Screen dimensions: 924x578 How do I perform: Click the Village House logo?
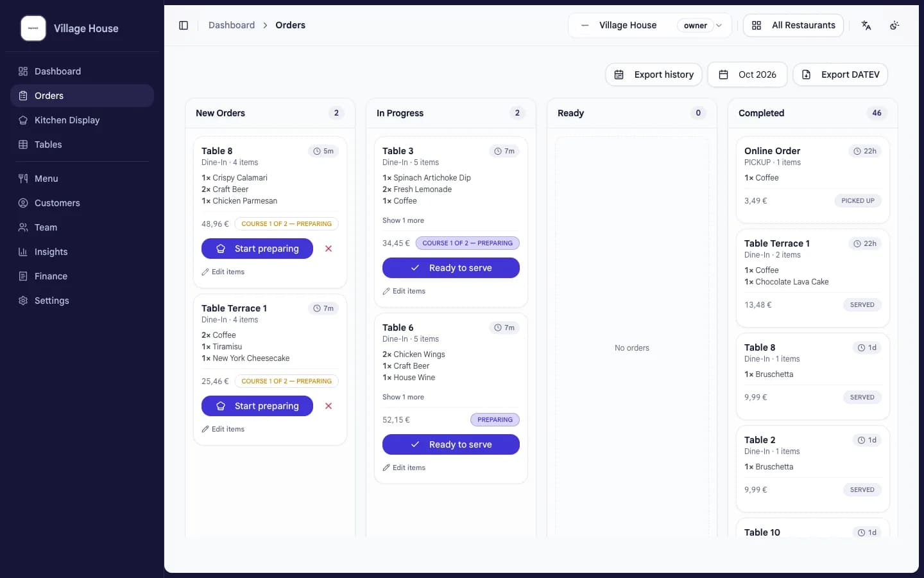point(33,28)
